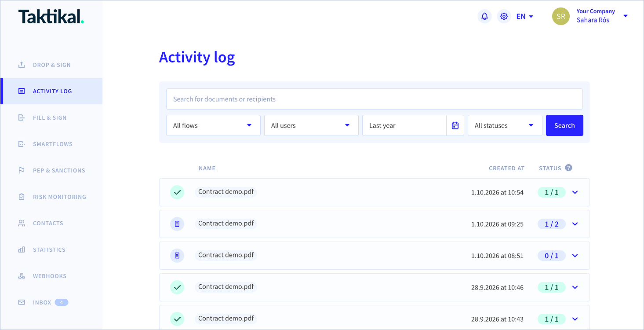Viewport: 644px width, 330px height.
Task: Click the Taktikal logo
Action: coord(51,17)
